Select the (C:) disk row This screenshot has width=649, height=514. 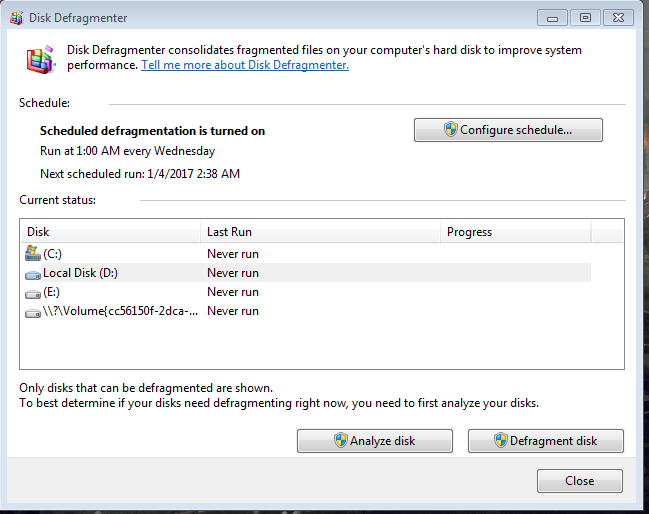[x=306, y=254]
